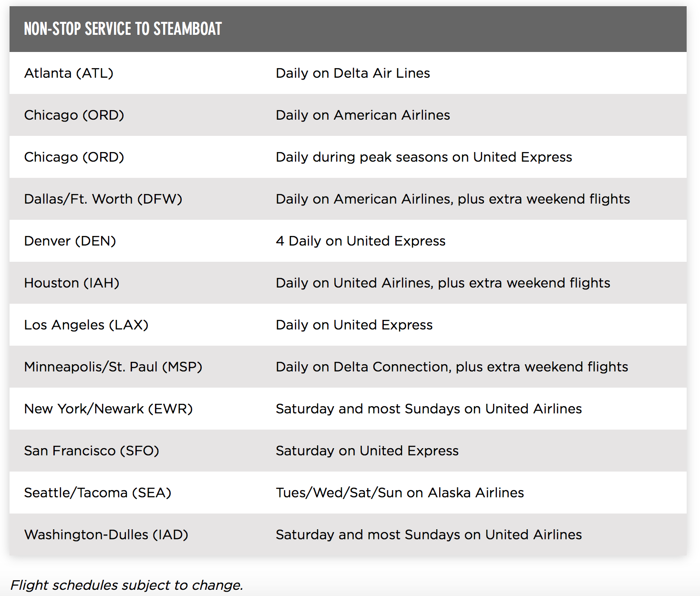Click the Non-Stop Service to Steamboat header
The height and width of the screenshot is (596, 700).
tap(348, 29)
